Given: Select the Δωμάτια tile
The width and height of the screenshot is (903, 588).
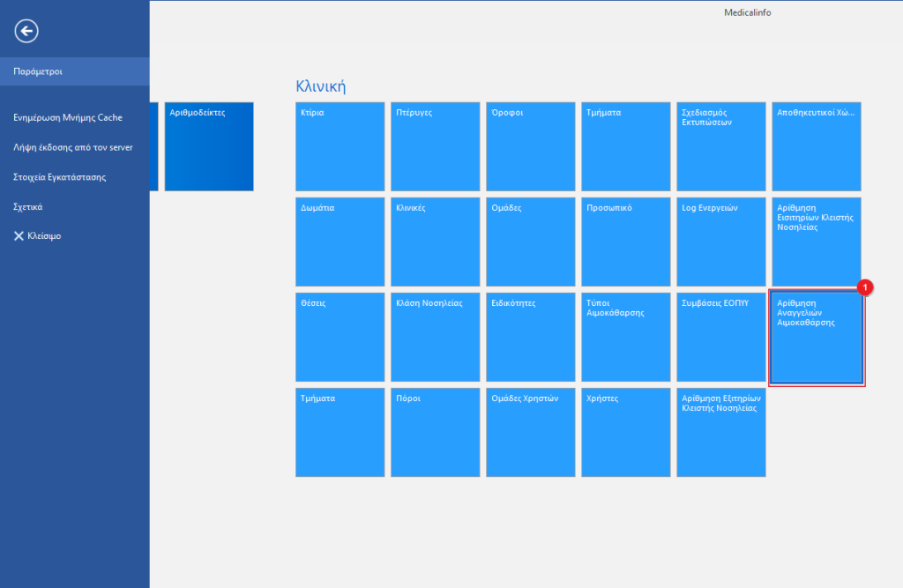Looking at the screenshot, I should tap(340, 242).
